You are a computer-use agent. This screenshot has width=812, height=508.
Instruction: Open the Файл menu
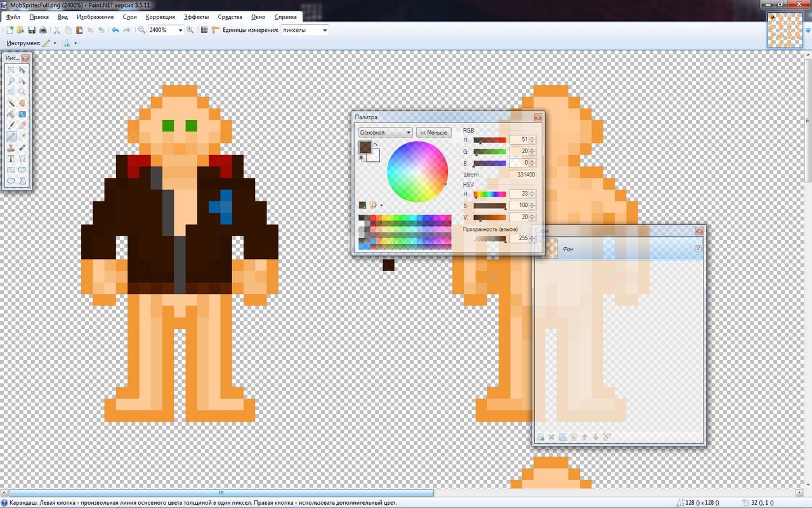click(x=13, y=17)
